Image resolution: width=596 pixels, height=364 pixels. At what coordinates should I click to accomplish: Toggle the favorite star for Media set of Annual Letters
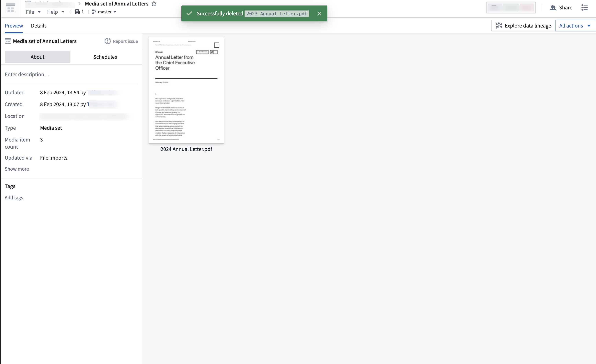154,3
